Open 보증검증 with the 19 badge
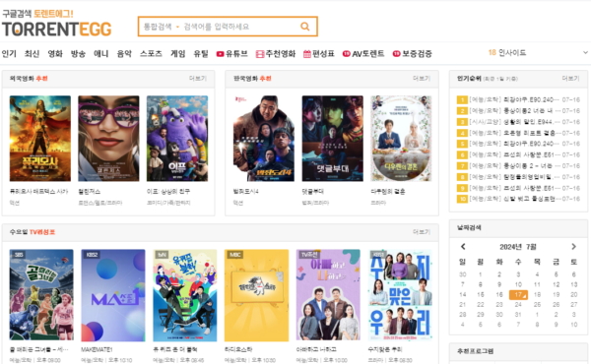This screenshot has height=364, width=591. tap(413, 54)
